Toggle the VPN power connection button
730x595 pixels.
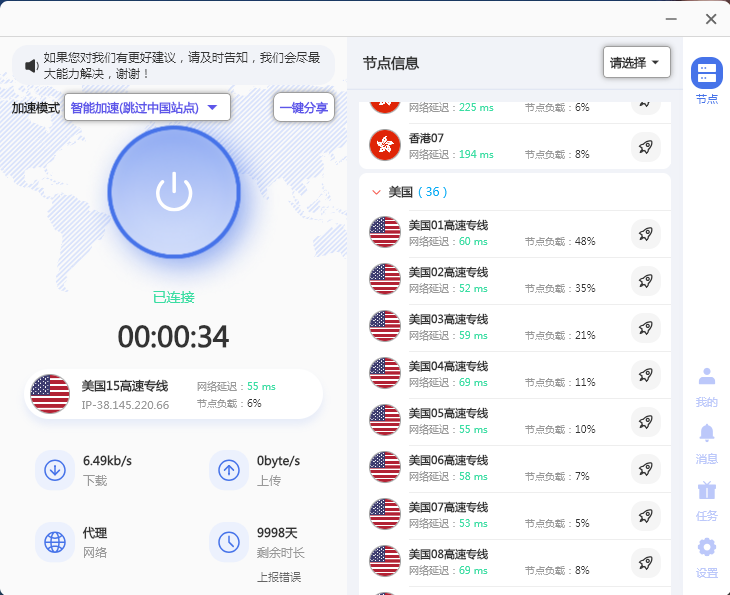click(174, 192)
